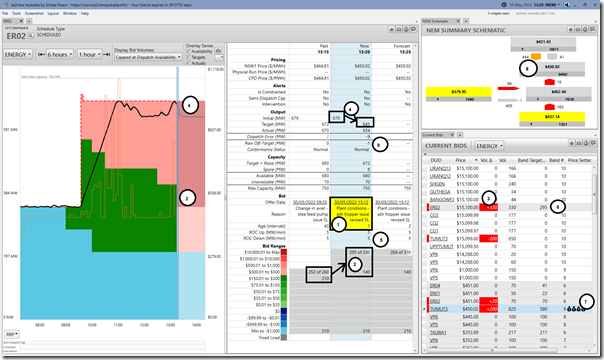Viewport: 604px width, 360px height.
Task: Click the print icon next to Overlay Series
Action: (x=218, y=50)
